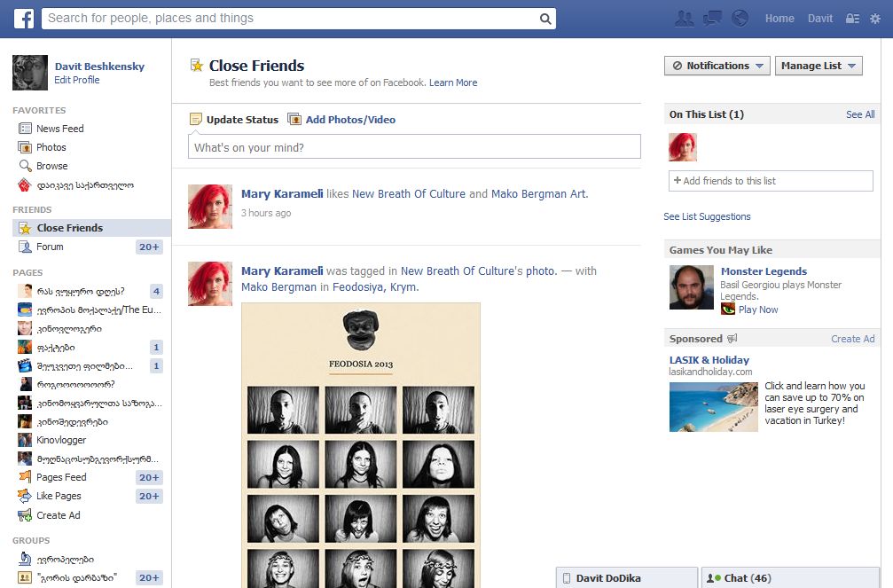This screenshot has height=588, width=893.
Task: Select News Feed in Favorites sidebar
Action: pos(59,129)
